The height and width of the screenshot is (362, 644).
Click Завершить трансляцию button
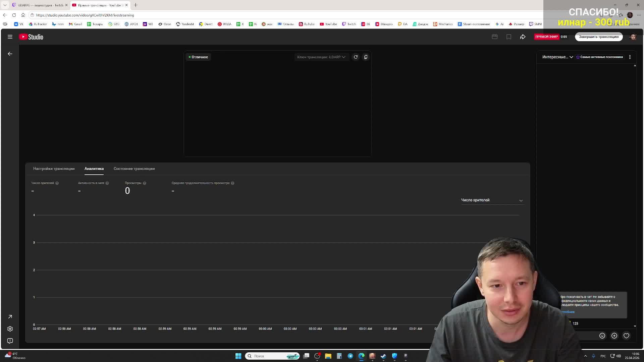(x=598, y=37)
